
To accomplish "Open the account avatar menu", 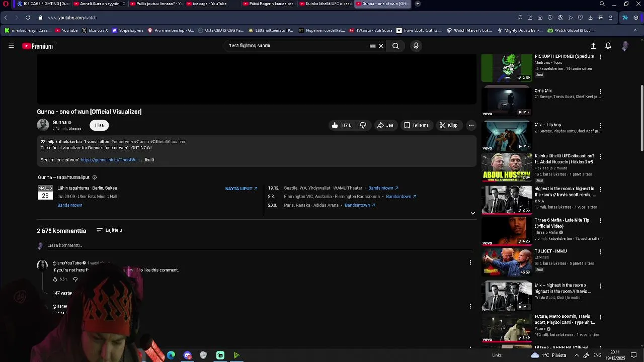I will [x=625, y=46].
